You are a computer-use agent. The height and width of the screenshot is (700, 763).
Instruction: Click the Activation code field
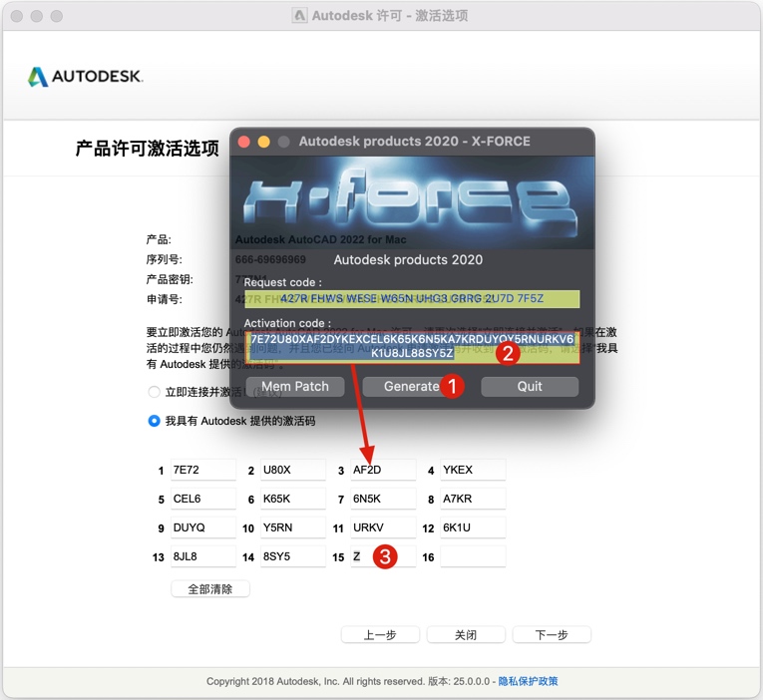click(412, 347)
